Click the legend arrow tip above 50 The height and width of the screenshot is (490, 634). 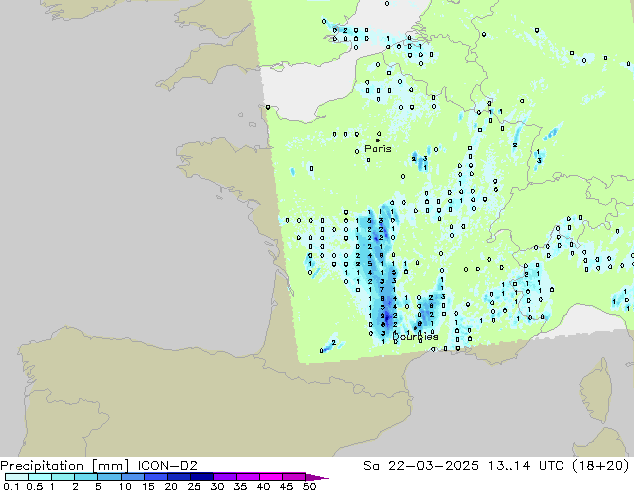tap(317, 477)
